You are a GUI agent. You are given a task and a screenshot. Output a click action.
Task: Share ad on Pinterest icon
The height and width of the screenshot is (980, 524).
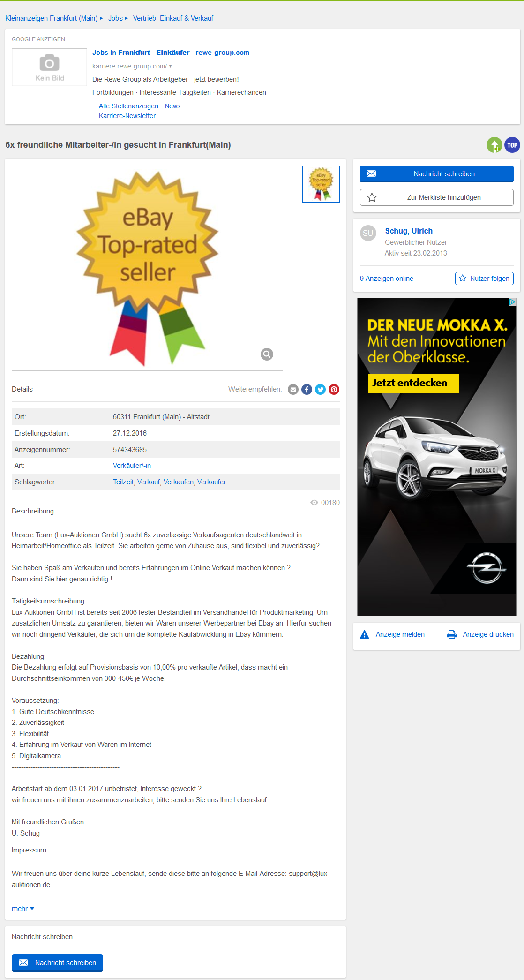pyautogui.click(x=334, y=389)
